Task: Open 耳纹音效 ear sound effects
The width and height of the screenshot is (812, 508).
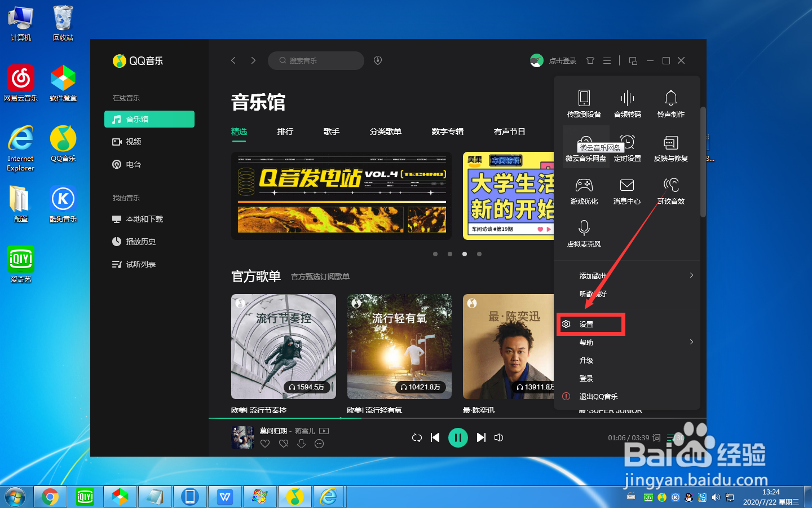Action: 671,191
